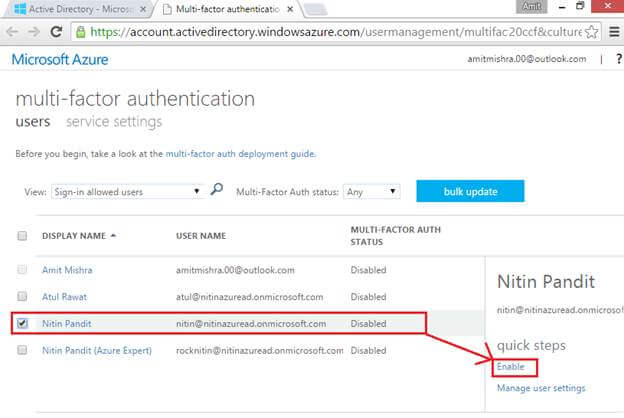624x418 pixels.
Task: Select the rocknitin@nitinazuread.onmicrosoft.com user name cell
Action: coord(259,351)
